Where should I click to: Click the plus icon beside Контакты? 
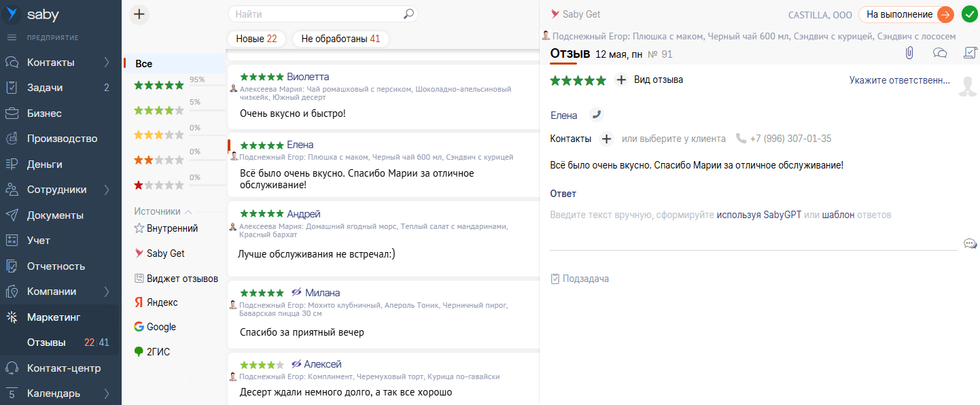(606, 139)
